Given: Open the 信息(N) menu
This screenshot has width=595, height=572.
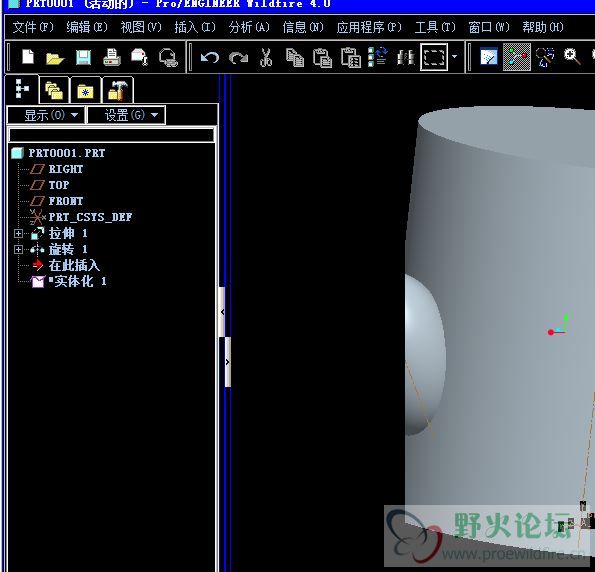Looking at the screenshot, I should [303, 27].
